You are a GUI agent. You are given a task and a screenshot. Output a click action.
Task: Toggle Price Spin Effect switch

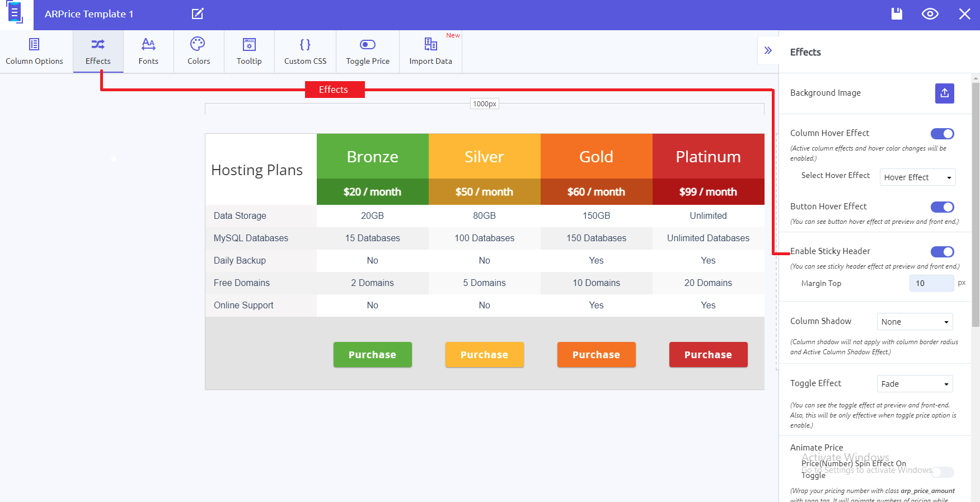coord(943,472)
